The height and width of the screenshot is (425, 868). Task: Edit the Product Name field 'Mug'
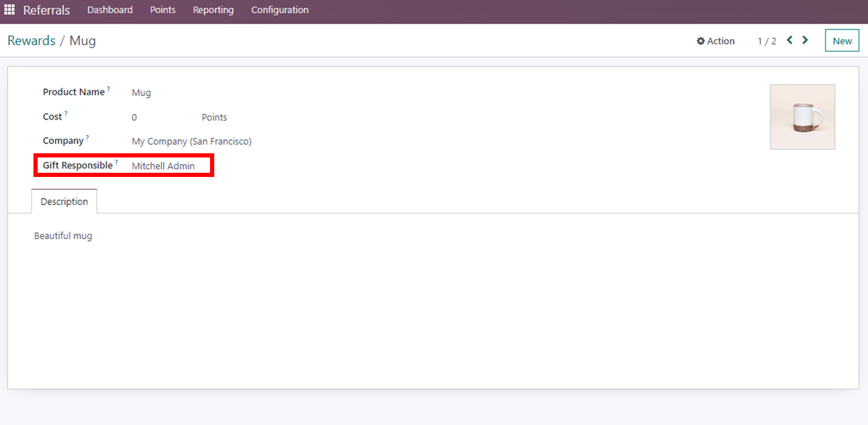pos(141,92)
